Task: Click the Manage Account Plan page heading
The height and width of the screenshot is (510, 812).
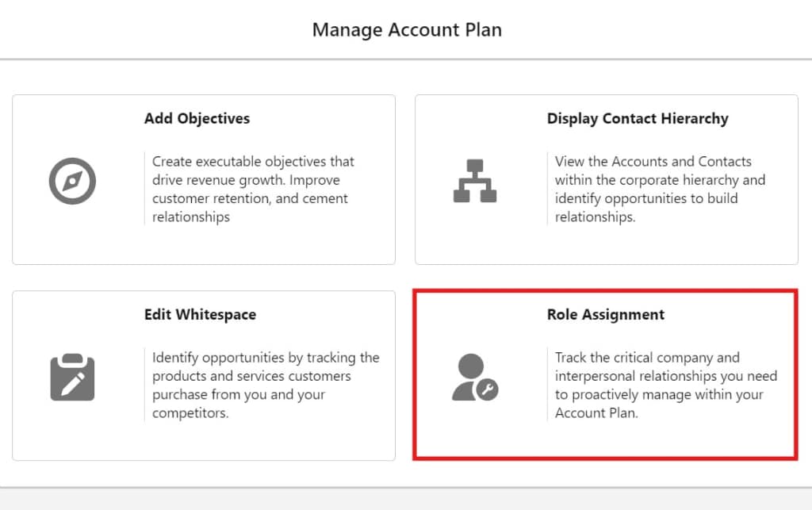Action: [407, 29]
